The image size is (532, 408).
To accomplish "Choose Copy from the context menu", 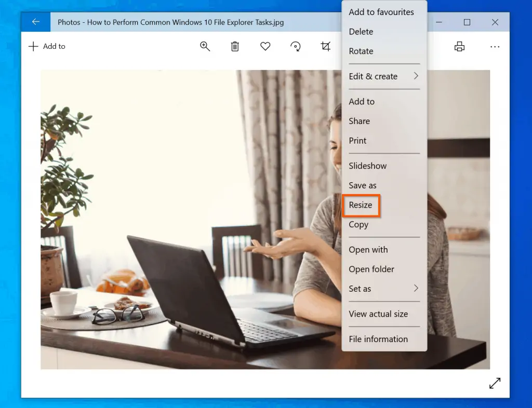I will 384,225.
